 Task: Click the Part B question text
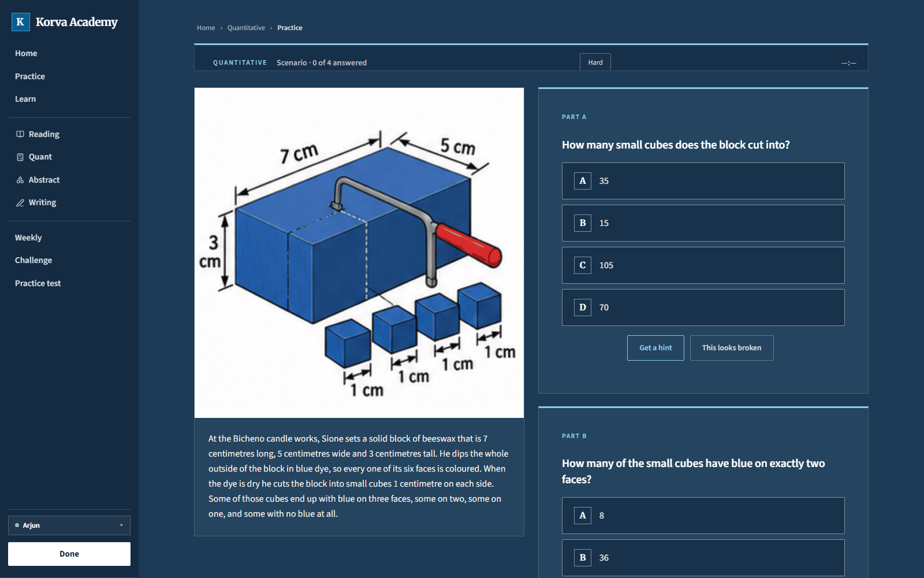pos(693,471)
